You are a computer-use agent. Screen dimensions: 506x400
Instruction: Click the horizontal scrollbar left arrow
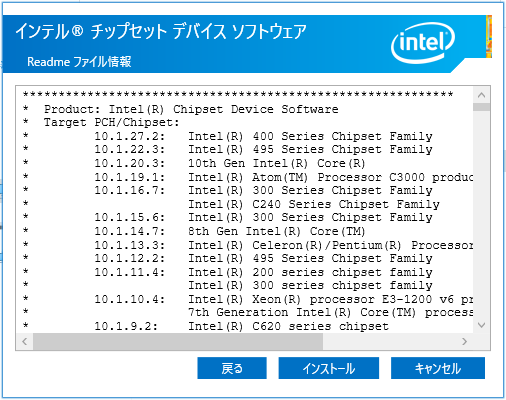[24, 341]
